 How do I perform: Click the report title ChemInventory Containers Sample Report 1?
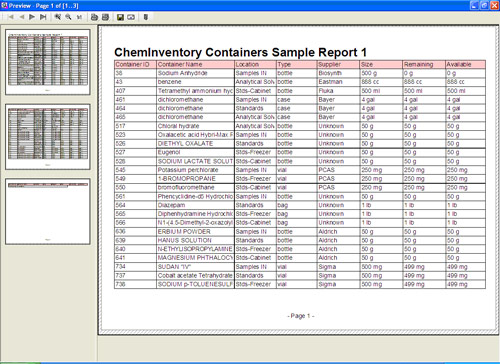tap(240, 52)
